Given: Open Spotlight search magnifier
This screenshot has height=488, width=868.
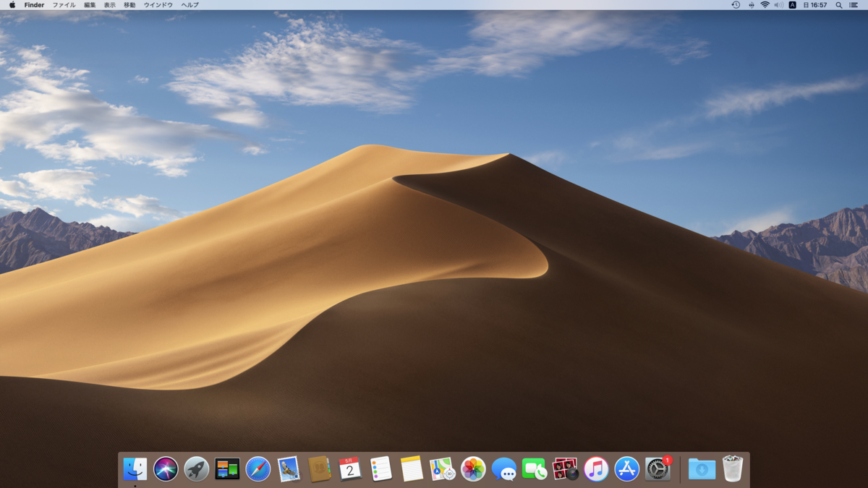Looking at the screenshot, I should [x=838, y=5].
